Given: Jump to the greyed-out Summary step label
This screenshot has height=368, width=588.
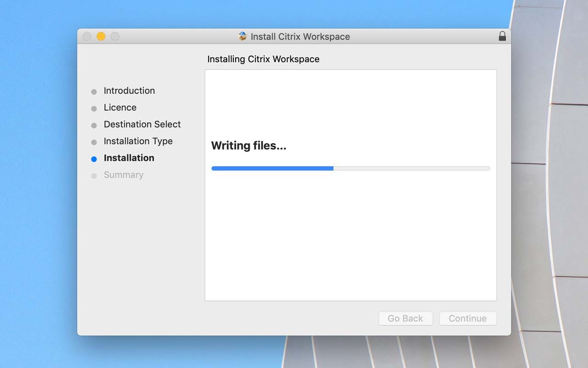Looking at the screenshot, I should pos(123,175).
